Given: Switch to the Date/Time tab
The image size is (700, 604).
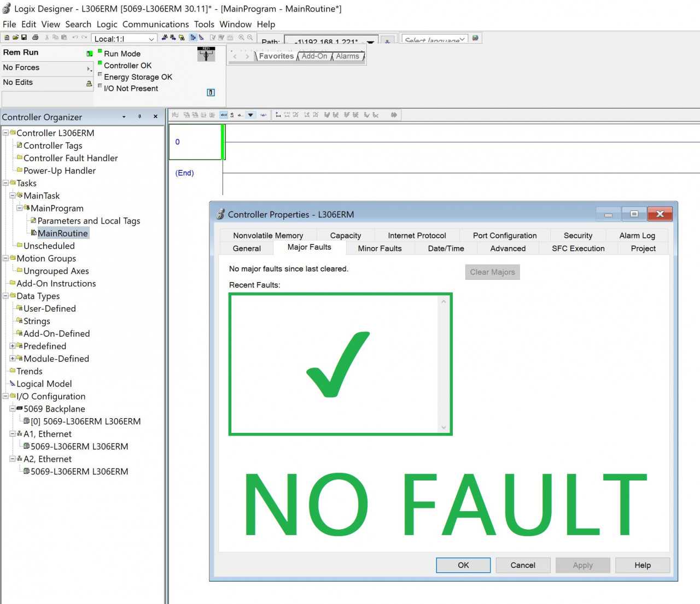Looking at the screenshot, I should (x=446, y=249).
